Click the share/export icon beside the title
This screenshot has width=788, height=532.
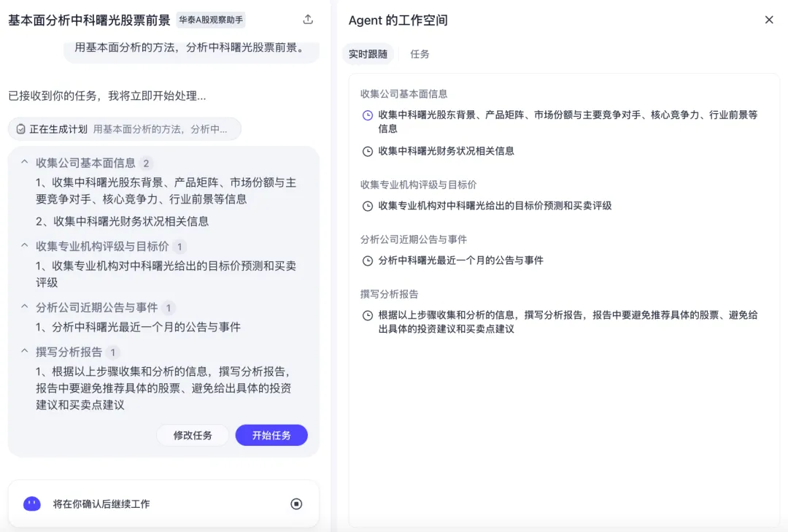point(308,20)
